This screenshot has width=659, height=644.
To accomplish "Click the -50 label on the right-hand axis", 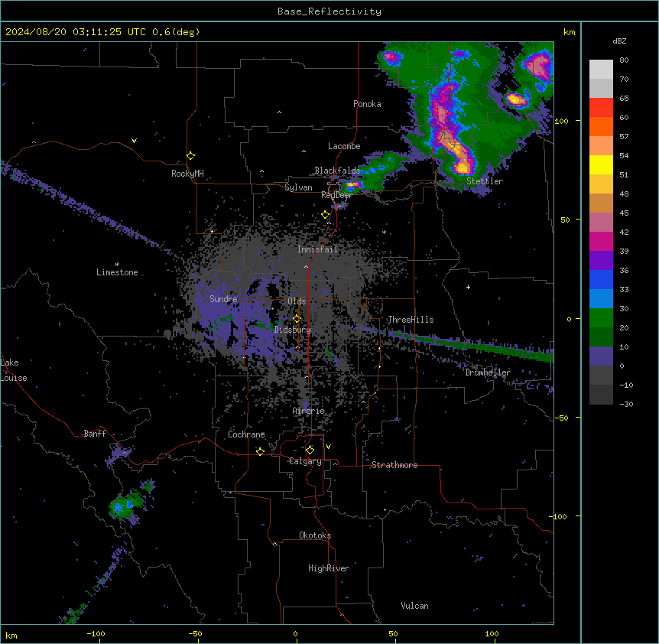I will [x=561, y=418].
